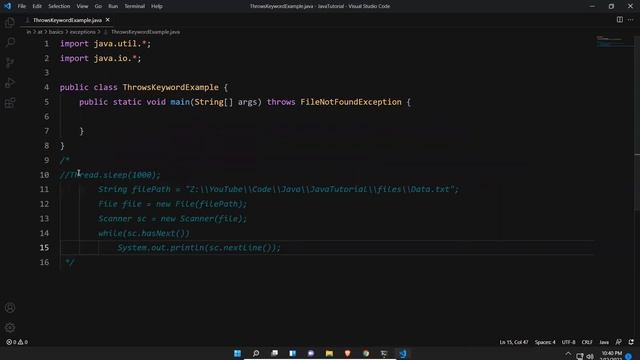Open the Extensions view
The width and height of the screenshot is (640, 360).
point(10,102)
